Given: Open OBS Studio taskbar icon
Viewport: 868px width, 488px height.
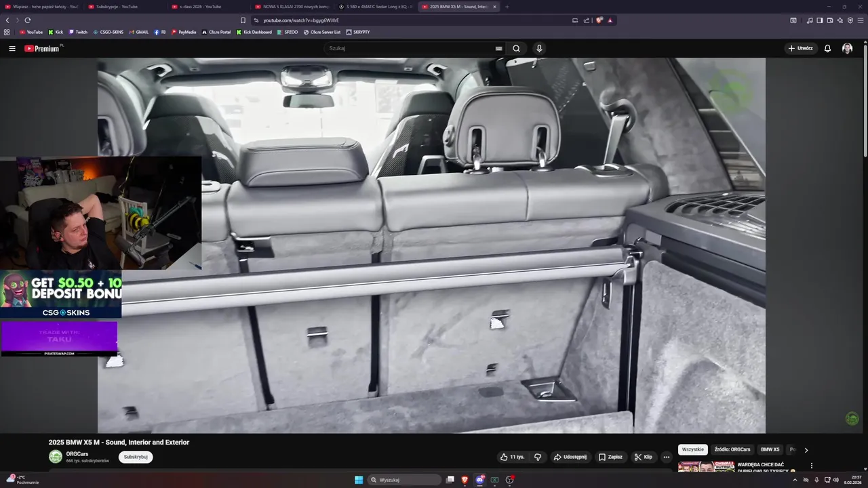Looking at the screenshot, I should [509, 480].
